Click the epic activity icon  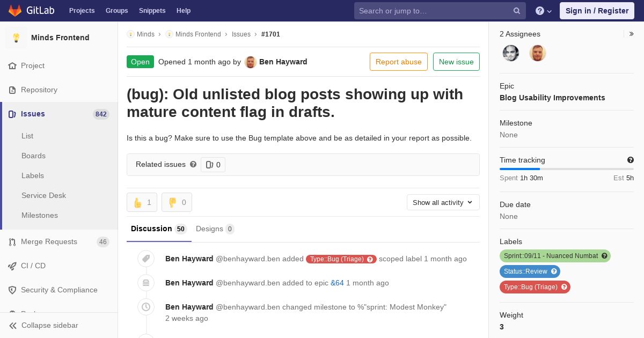[x=146, y=283]
